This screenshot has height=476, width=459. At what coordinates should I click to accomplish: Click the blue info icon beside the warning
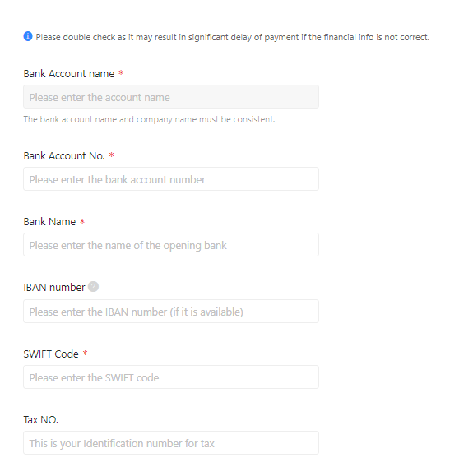(28, 36)
